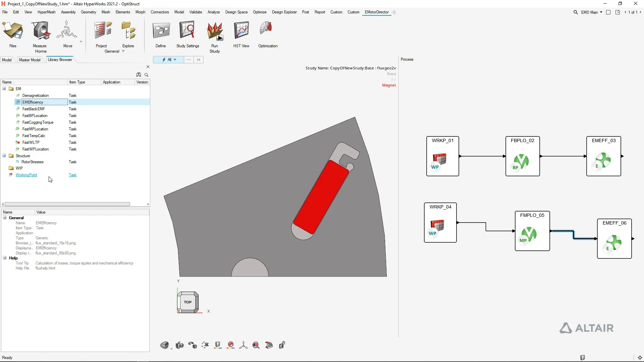644x362 pixels.
Task: Select the EMEFF_06 process block
Action: point(614,239)
